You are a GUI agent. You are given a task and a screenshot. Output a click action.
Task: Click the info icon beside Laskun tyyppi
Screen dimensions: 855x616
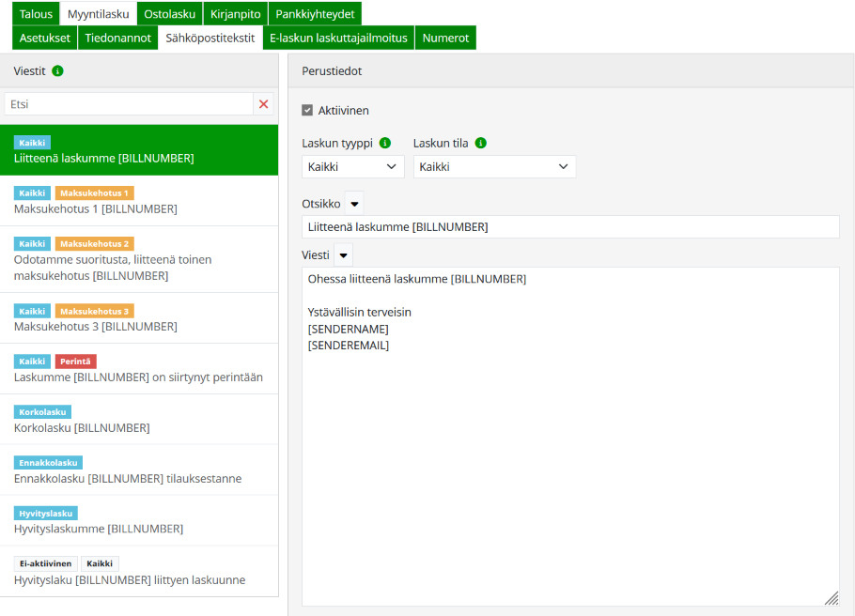pyautogui.click(x=384, y=144)
